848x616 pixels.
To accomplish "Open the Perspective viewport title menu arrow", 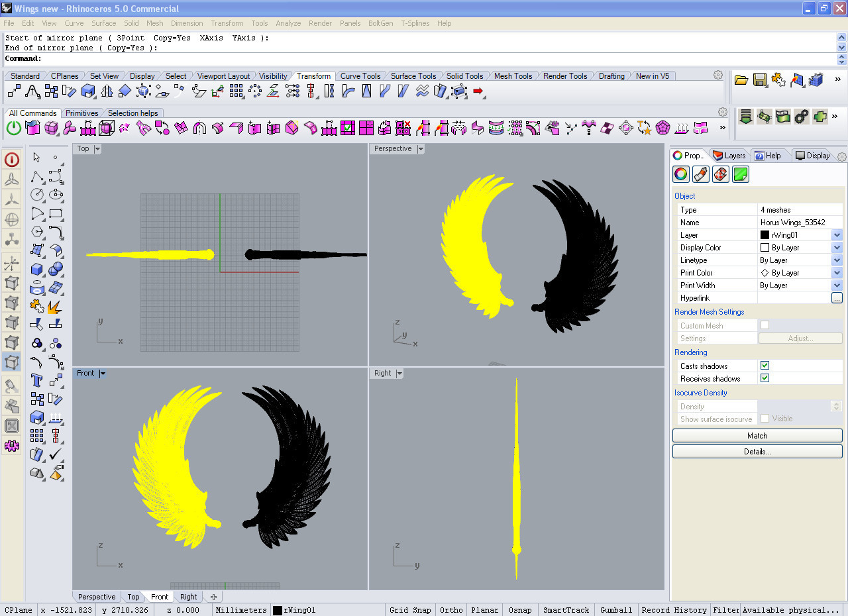I will (420, 149).
